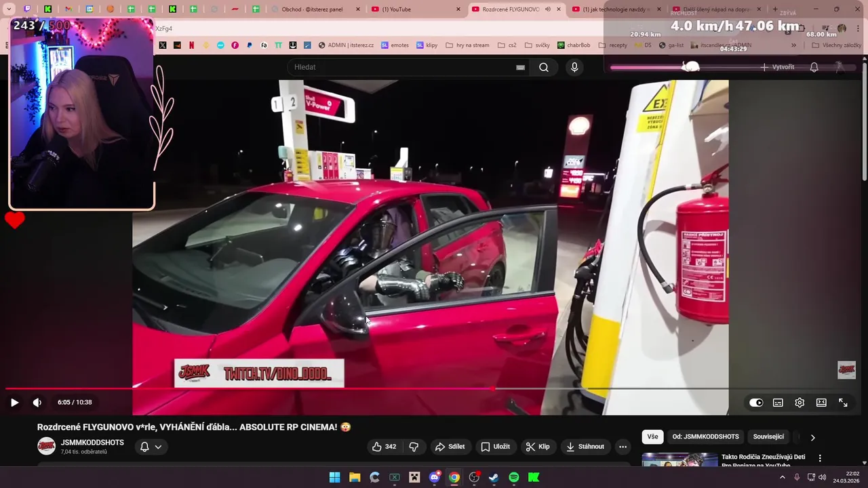Mute the Rozdrcené FLYGUNOVO tab audio

tap(548, 9)
